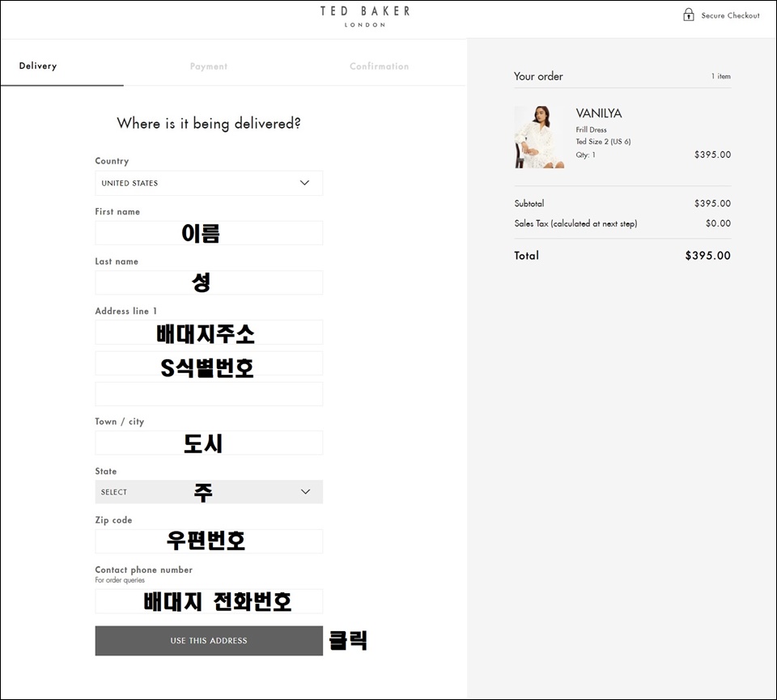777x700 pixels.
Task: Click the Ted Baker London logo
Action: pyautogui.click(x=365, y=17)
